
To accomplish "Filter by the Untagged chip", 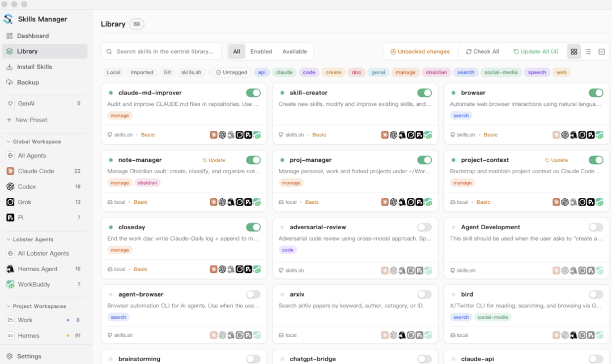I will tap(231, 72).
